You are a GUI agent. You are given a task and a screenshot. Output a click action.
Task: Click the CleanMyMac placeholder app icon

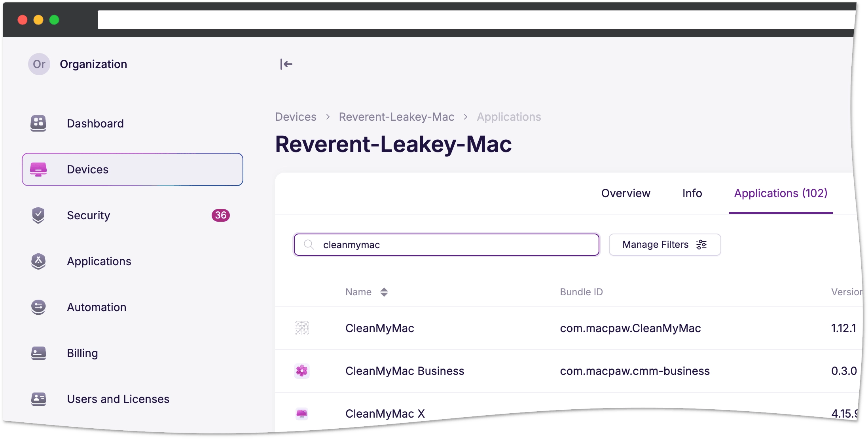click(x=302, y=328)
